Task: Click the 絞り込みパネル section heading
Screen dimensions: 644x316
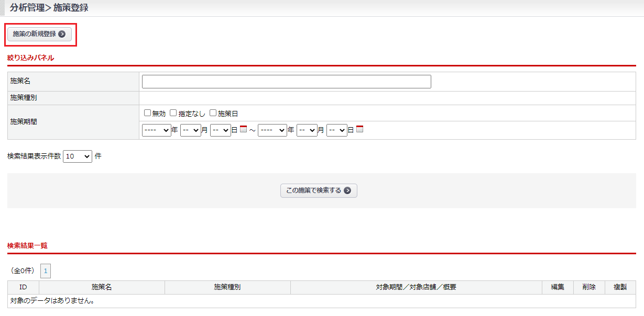Action: tap(30, 58)
